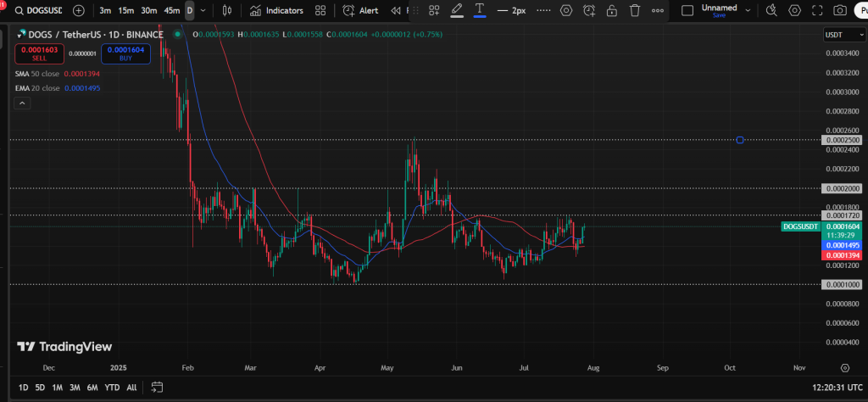Collapse the indicator legend with chevron arrow
The image size is (868, 402).
pyautogui.click(x=22, y=103)
